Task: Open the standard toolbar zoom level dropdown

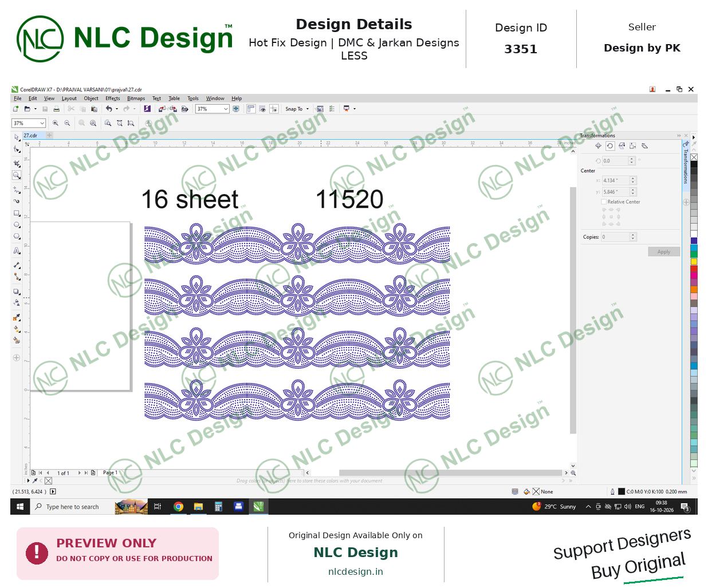Action: pos(226,109)
